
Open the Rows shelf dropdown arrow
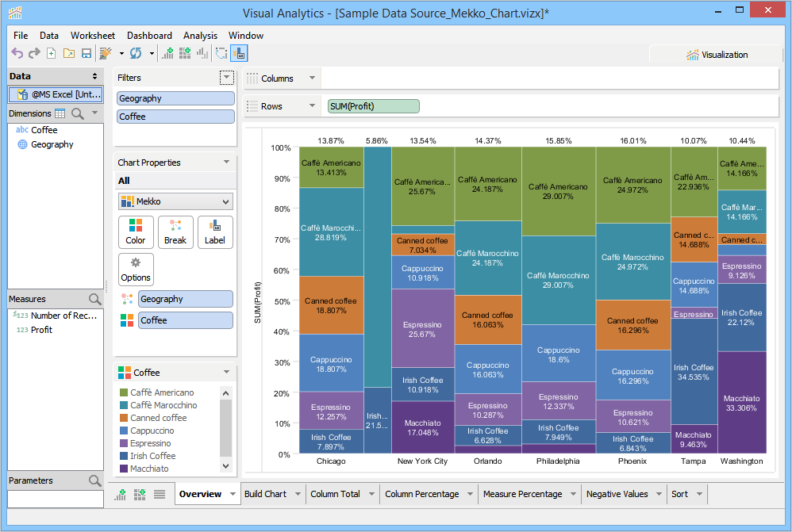[312, 106]
